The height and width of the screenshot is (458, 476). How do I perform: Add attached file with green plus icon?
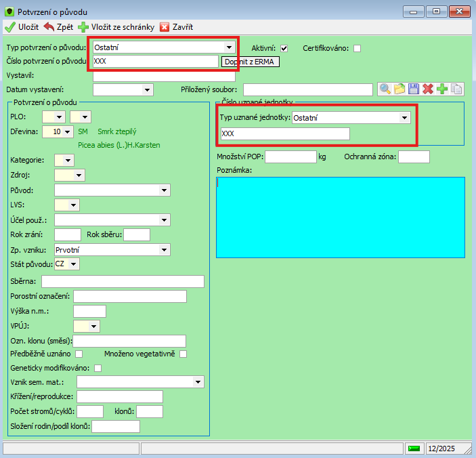coord(442,89)
